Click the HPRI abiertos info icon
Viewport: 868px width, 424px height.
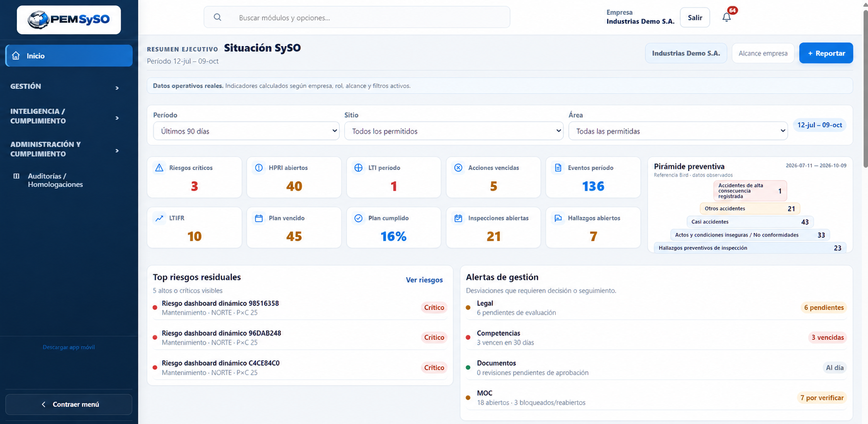click(x=259, y=167)
